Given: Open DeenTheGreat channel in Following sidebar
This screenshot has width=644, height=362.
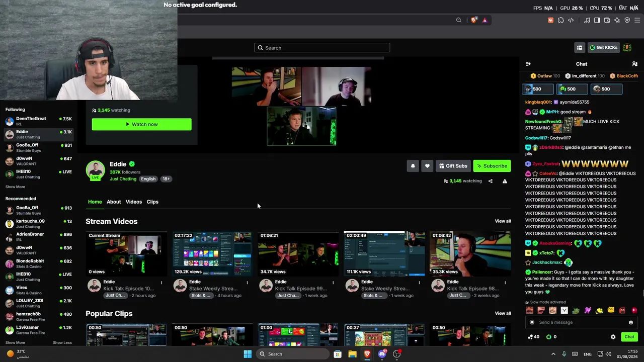Looking at the screenshot, I should [39, 121].
